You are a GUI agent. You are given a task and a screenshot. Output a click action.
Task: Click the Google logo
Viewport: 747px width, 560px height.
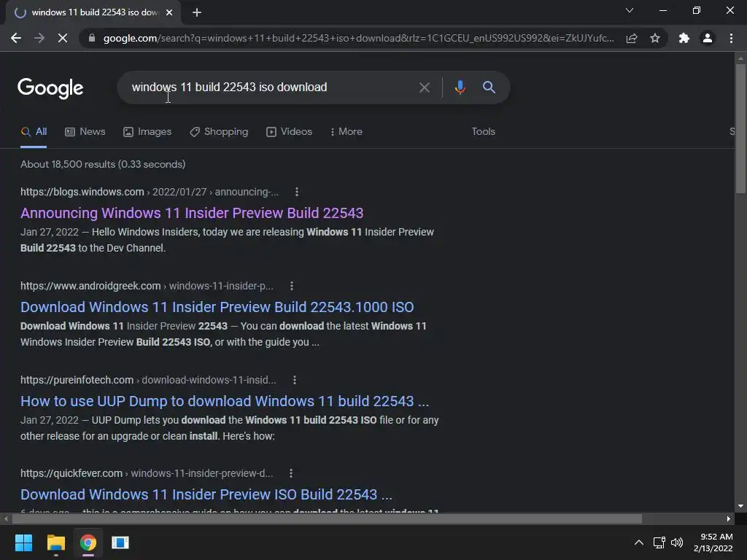(50, 88)
